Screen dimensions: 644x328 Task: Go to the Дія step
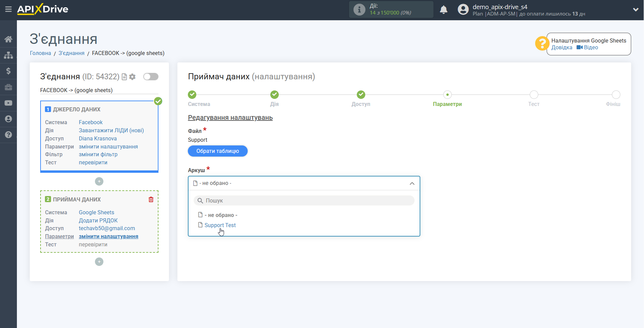point(274,95)
